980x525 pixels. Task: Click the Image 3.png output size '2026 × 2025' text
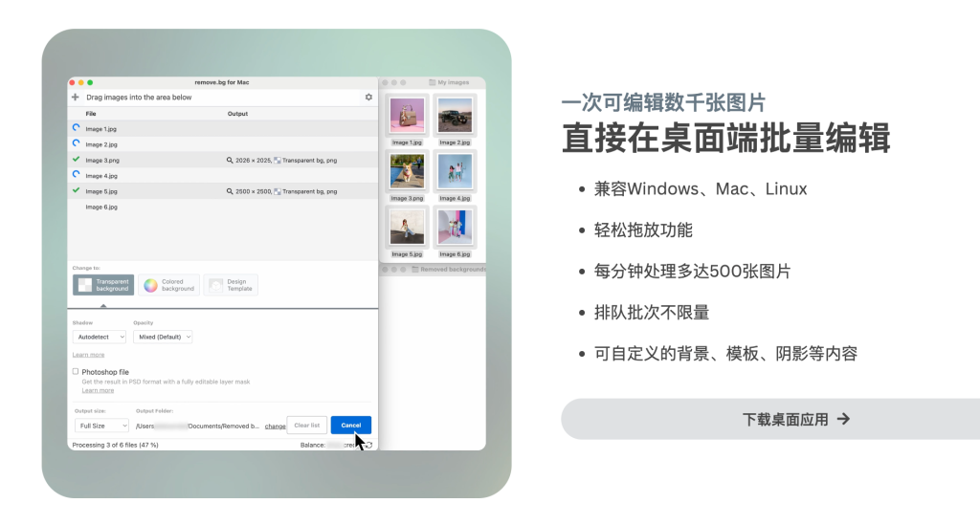coord(253,161)
